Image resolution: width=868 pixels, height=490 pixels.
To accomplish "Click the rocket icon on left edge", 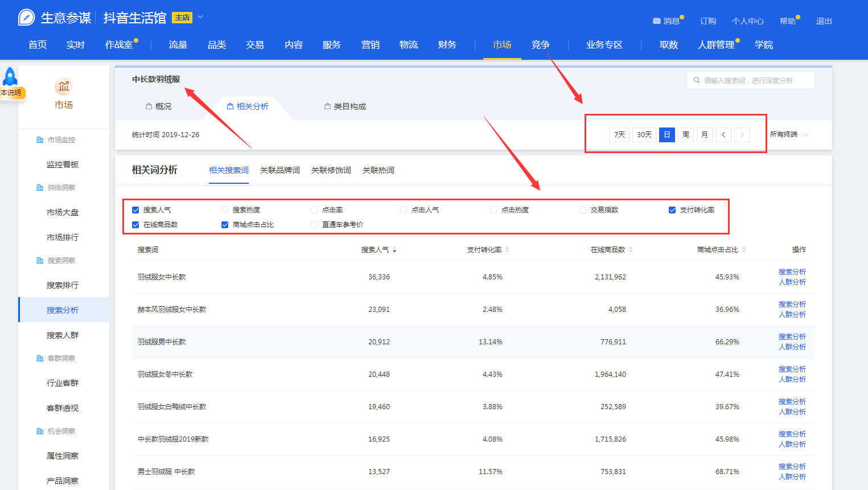I will [10, 76].
